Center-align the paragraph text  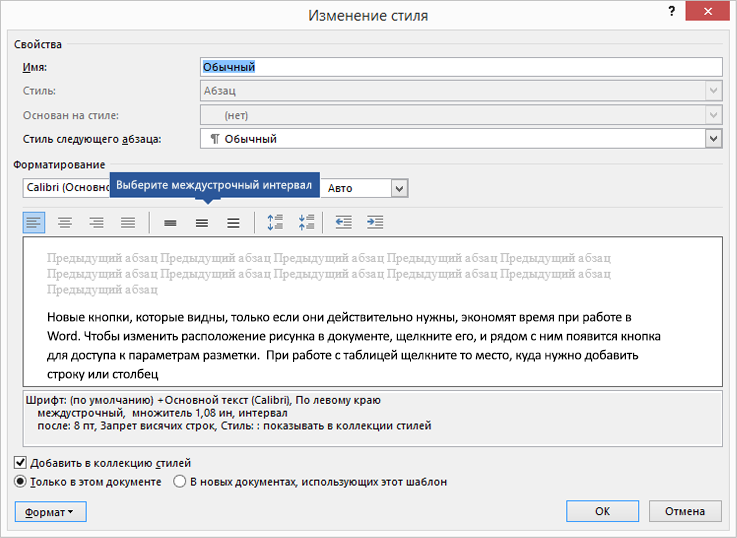click(65, 222)
